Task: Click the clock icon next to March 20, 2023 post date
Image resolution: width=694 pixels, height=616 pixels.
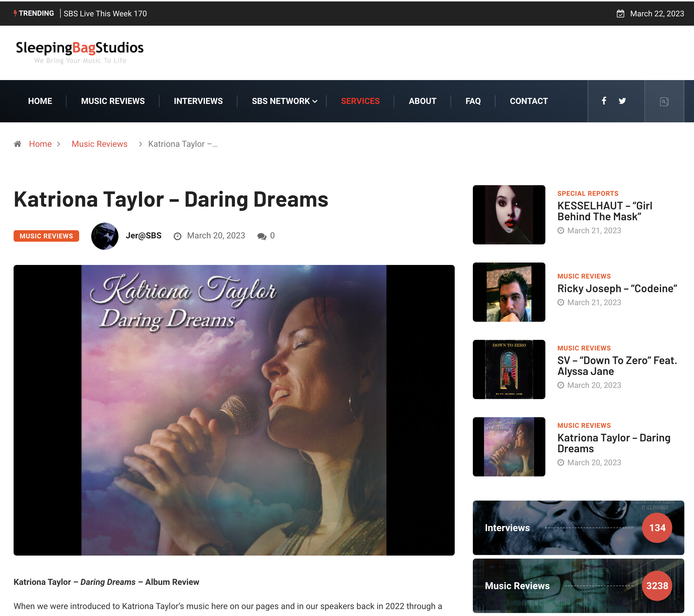Action: click(177, 236)
